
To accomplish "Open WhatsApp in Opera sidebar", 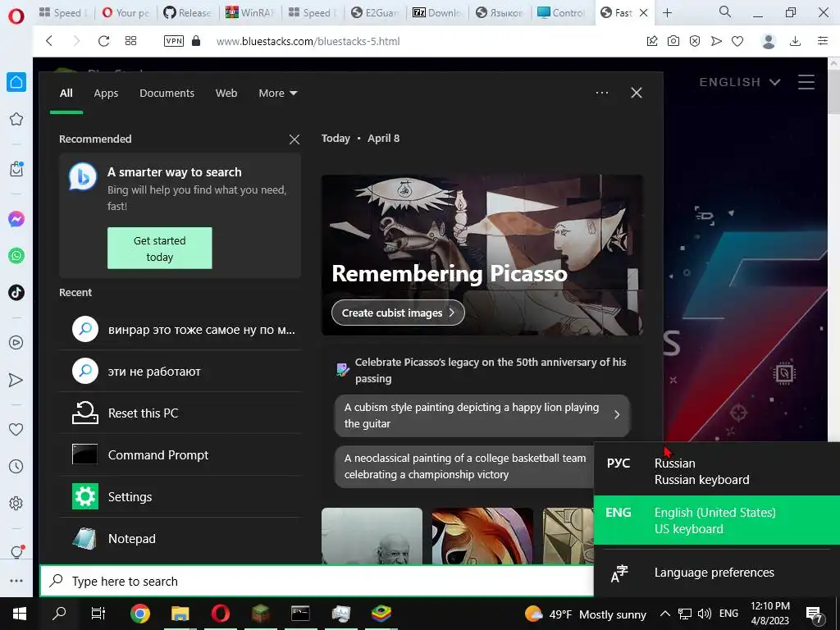I will 16,256.
